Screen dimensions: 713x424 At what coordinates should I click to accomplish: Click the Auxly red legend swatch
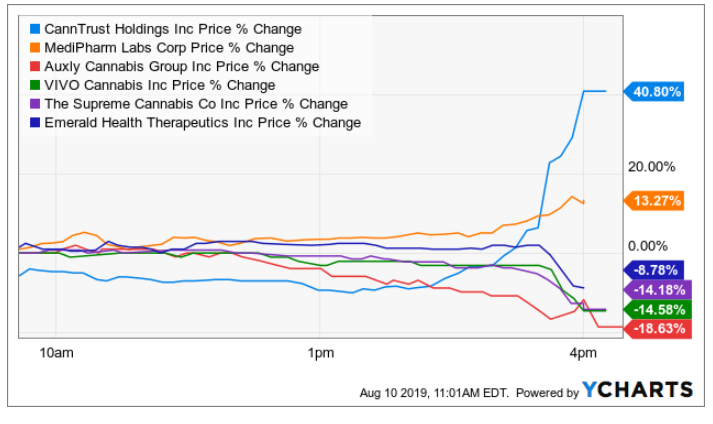pos(34,67)
